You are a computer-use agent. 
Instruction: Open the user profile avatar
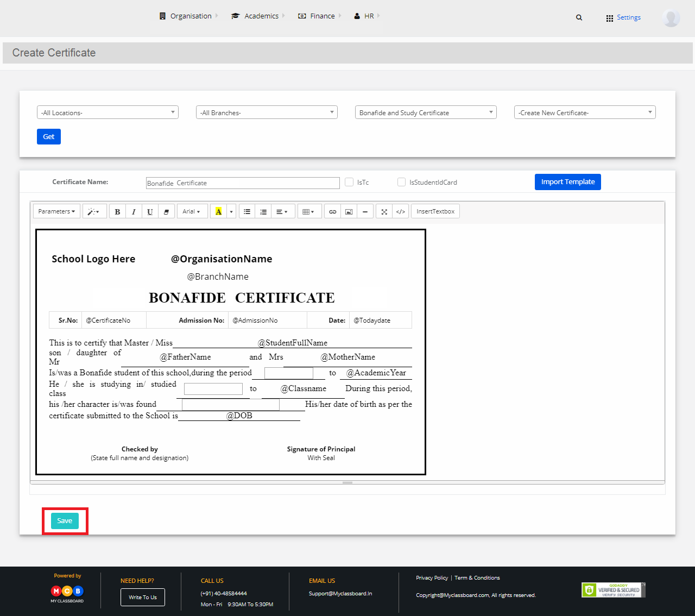pos(671,18)
